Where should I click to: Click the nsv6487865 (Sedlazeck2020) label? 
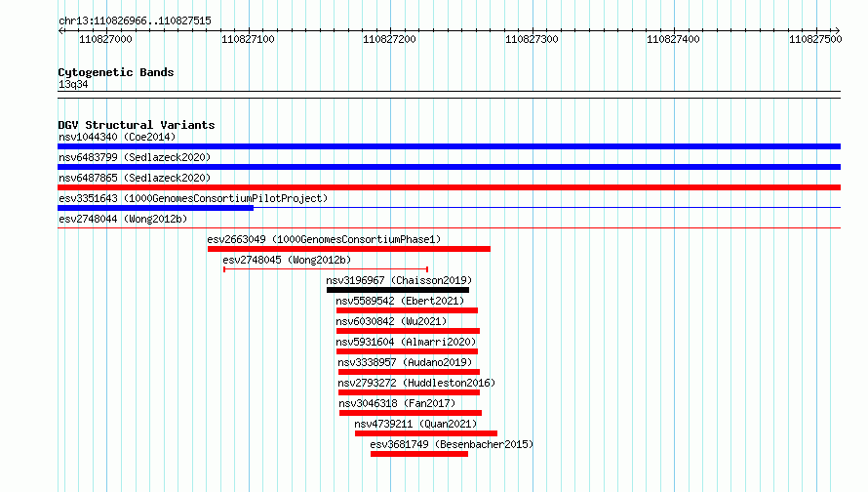135,178
